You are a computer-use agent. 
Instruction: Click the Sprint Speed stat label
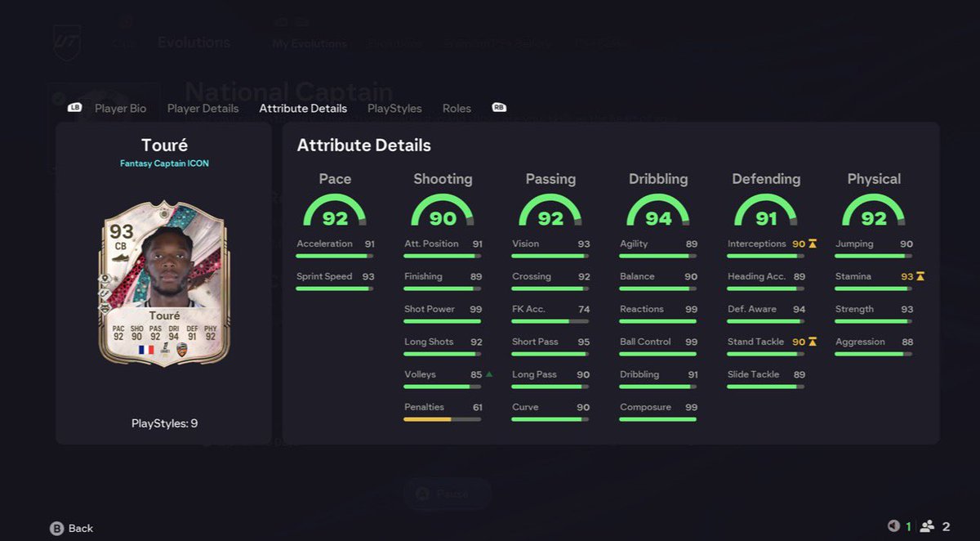(x=324, y=276)
